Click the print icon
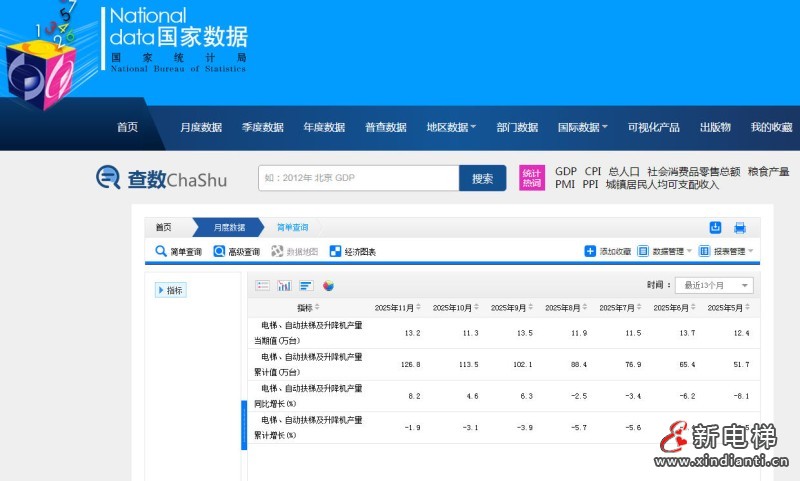The width and height of the screenshot is (800, 481). [x=740, y=228]
